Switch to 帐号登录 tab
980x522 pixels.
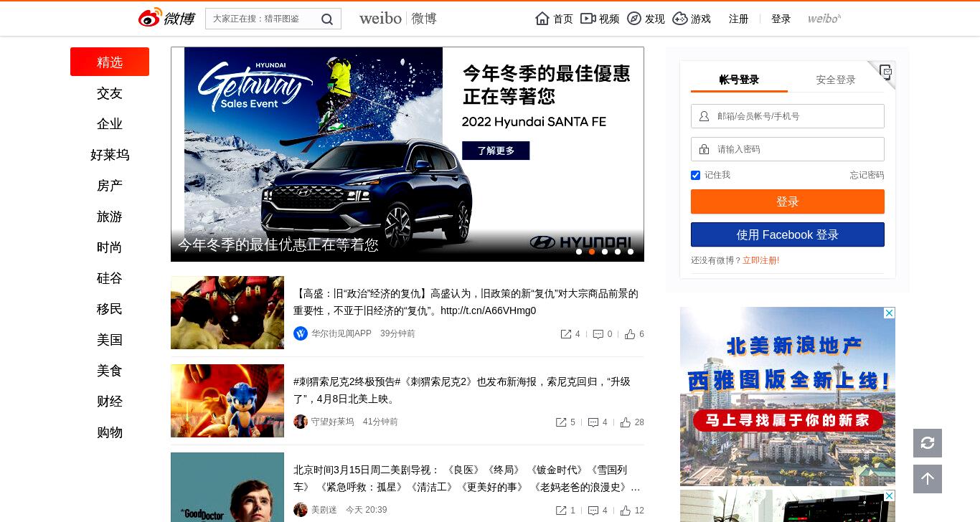pos(739,80)
